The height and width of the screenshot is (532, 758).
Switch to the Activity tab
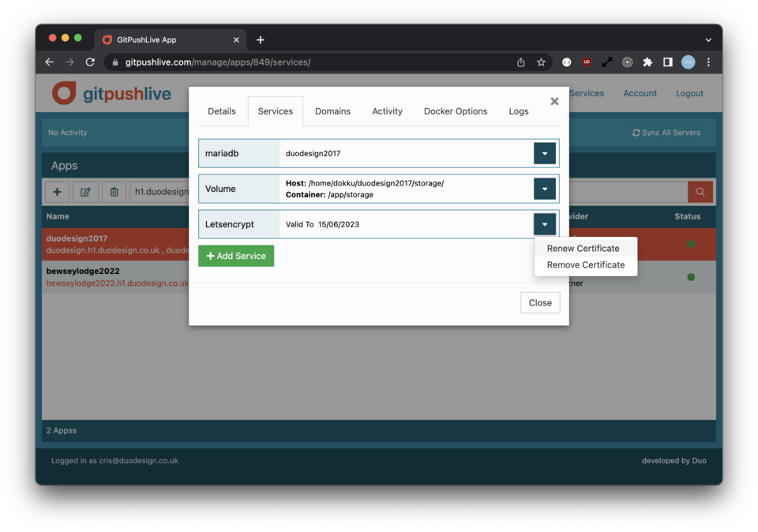click(x=387, y=111)
